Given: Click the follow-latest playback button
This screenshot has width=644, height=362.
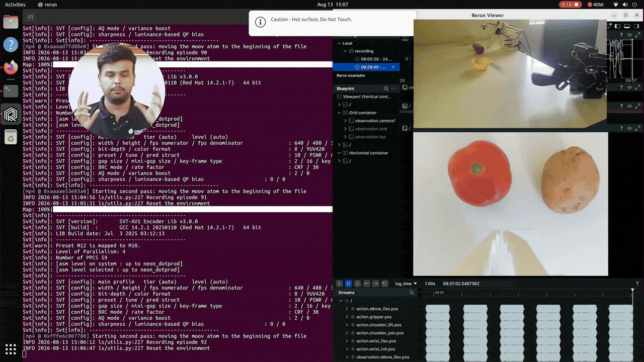Looking at the screenshot, I should pos(349,284).
